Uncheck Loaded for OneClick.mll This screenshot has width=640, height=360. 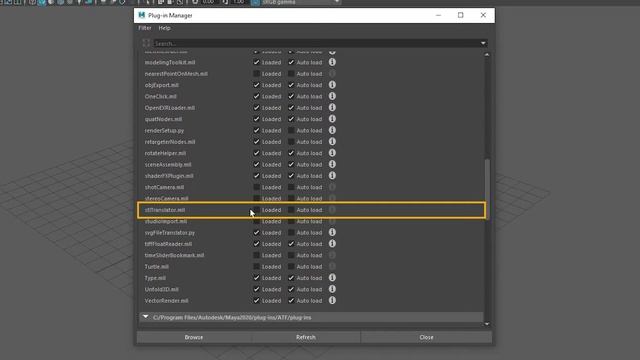coord(256,96)
